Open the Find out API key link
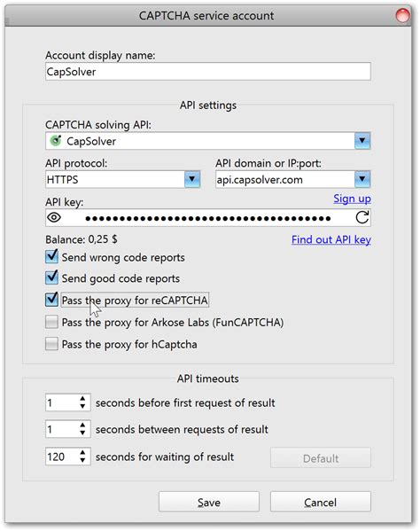This screenshot has width=420, height=531. click(331, 239)
